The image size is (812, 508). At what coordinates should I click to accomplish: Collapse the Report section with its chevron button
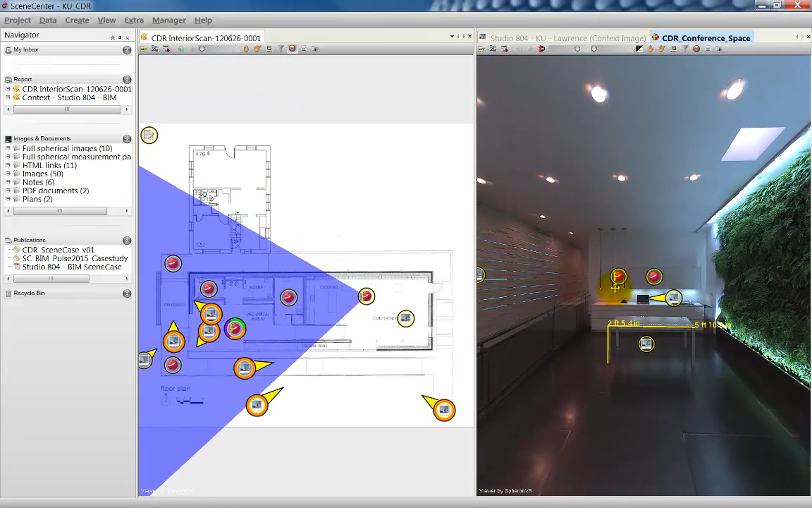(x=127, y=80)
